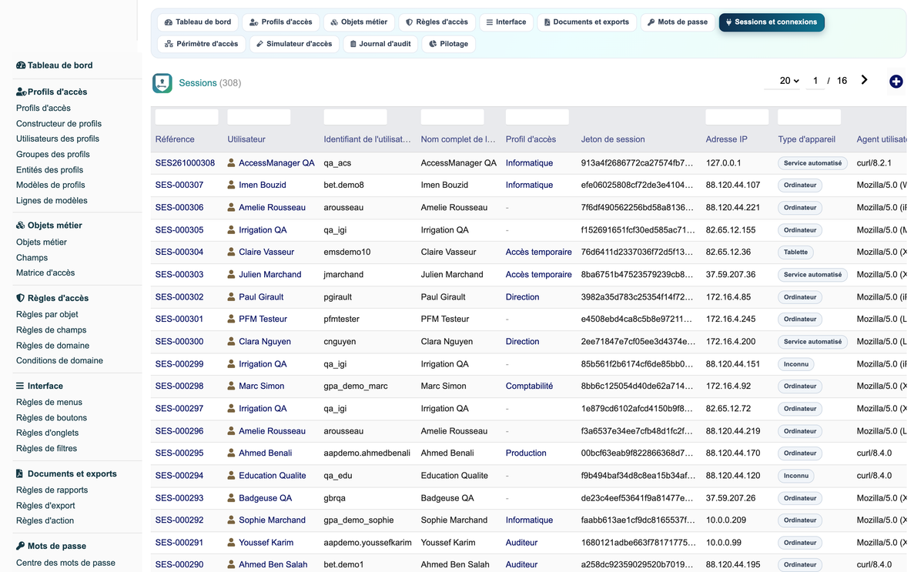Click the page number input field
The image size is (924, 572).
(x=815, y=81)
